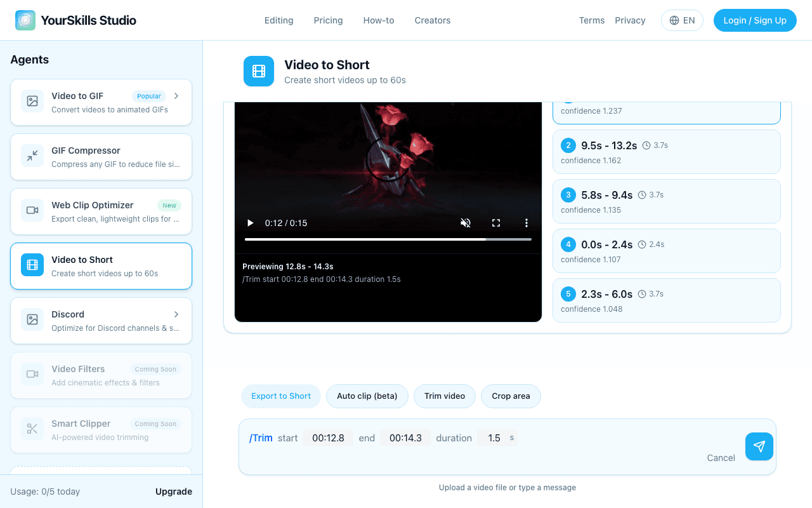This screenshot has width=812, height=508.
Task: Click the large film icon beside Video to Short heading
Action: [259, 71]
